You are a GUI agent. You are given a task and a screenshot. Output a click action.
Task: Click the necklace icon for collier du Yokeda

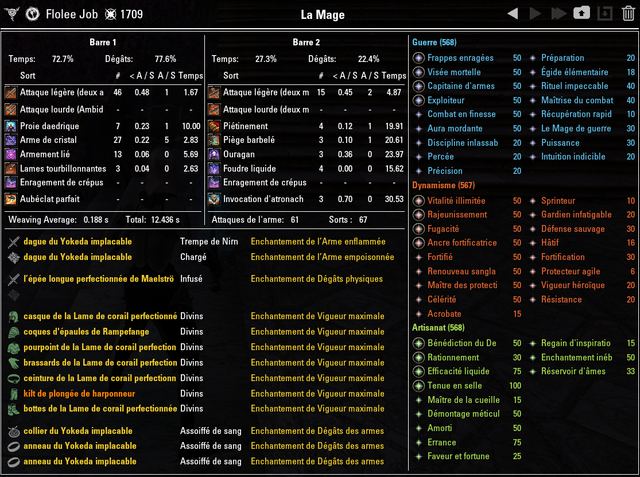click(13, 431)
